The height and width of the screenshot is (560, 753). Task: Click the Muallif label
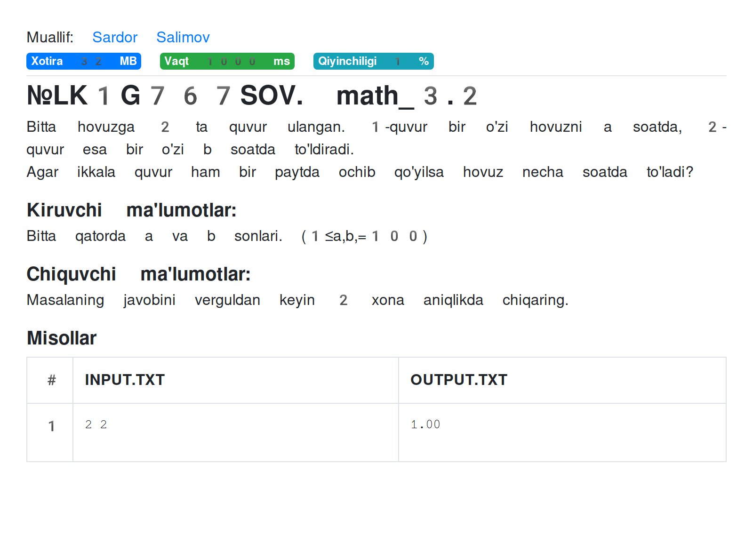click(50, 37)
